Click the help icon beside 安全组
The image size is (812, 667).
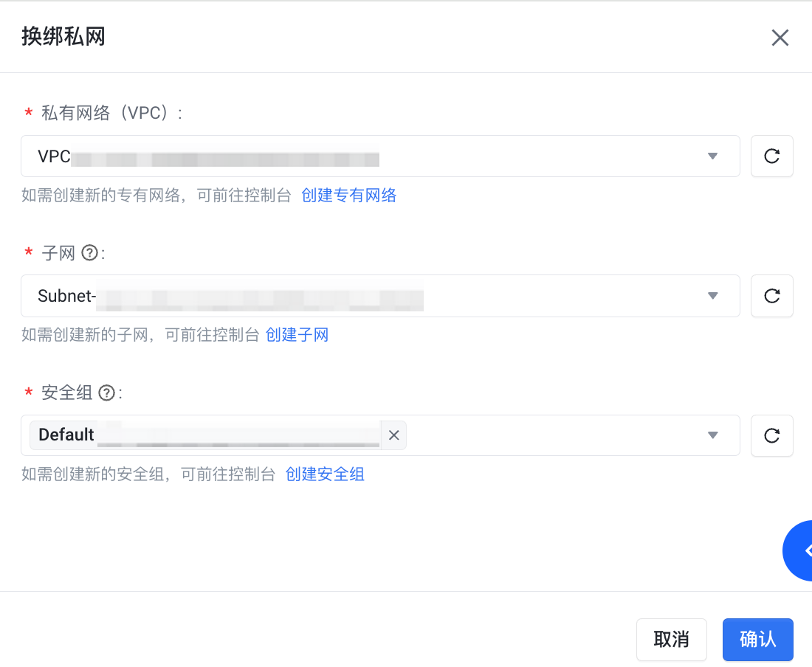106,393
